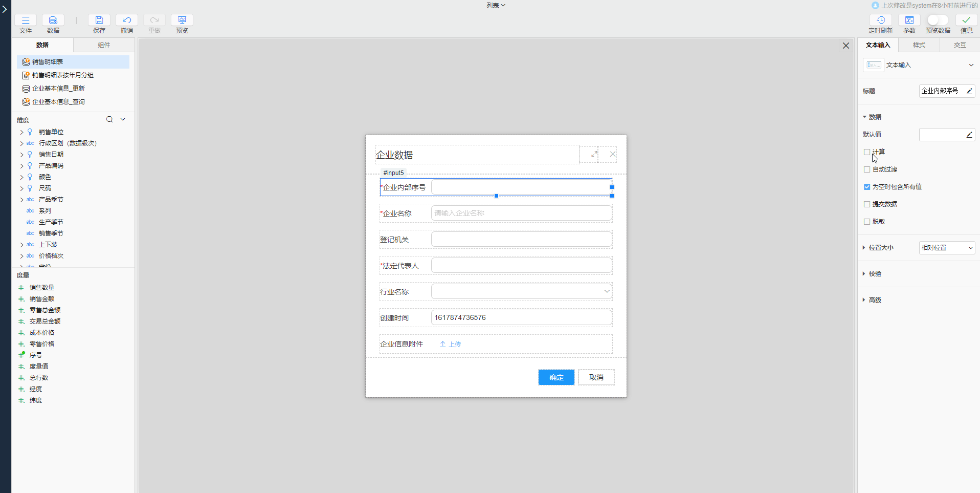Click the 企业名称 input field

pos(521,213)
